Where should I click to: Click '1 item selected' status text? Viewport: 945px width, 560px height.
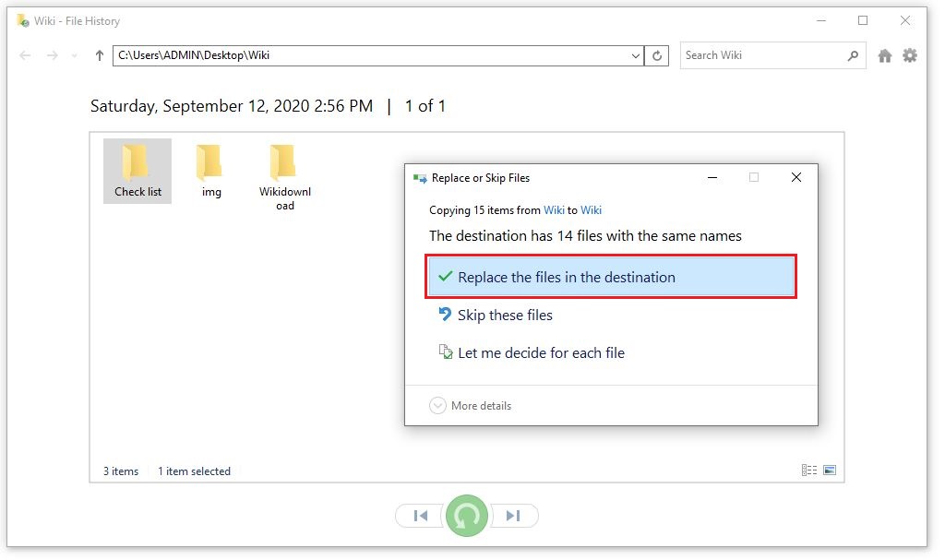pos(194,471)
